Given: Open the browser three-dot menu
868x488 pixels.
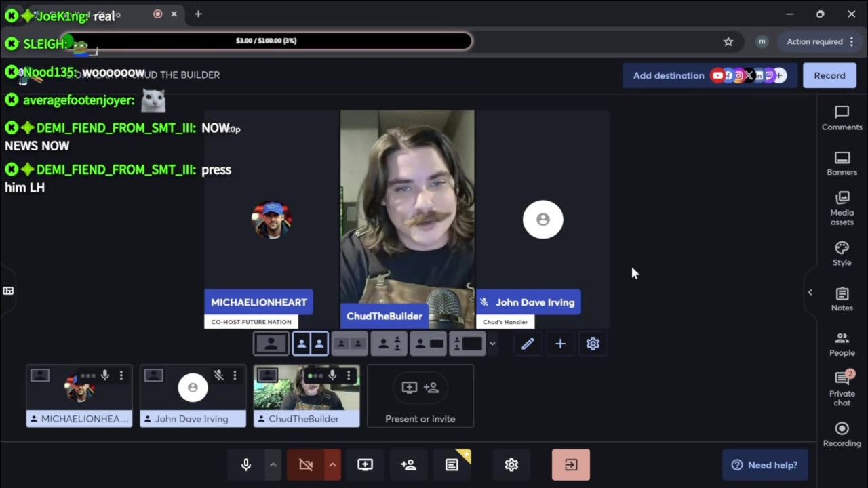Looking at the screenshot, I should 852,41.
